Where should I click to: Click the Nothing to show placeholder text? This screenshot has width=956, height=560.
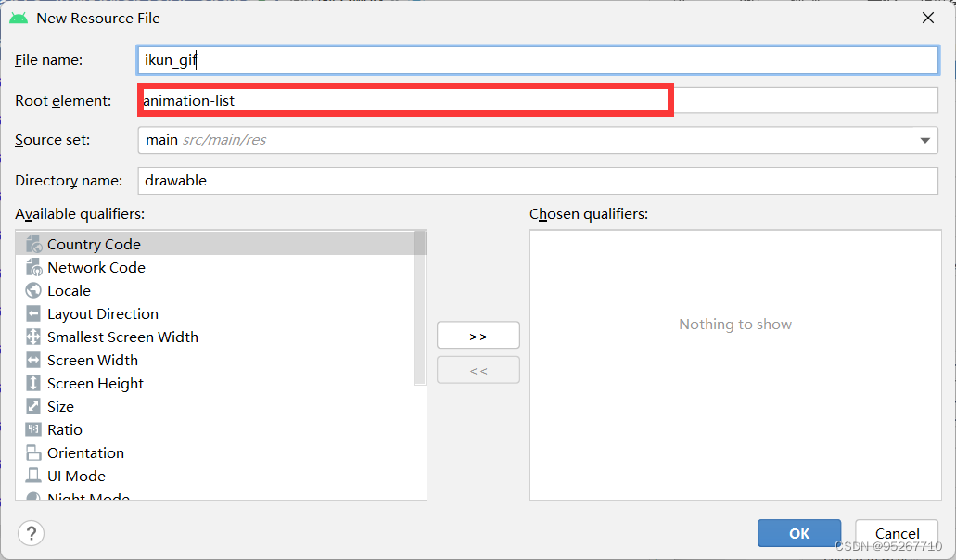tap(735, 325)
